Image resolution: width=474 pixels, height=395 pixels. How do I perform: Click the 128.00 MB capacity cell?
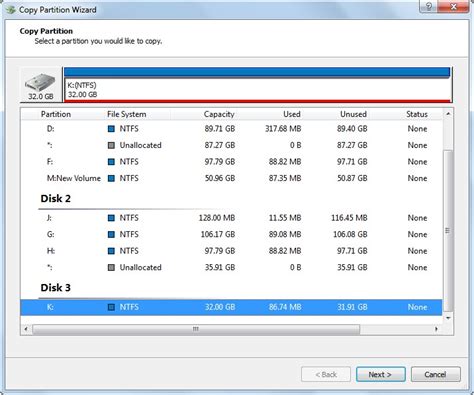(x=217, y=218)
